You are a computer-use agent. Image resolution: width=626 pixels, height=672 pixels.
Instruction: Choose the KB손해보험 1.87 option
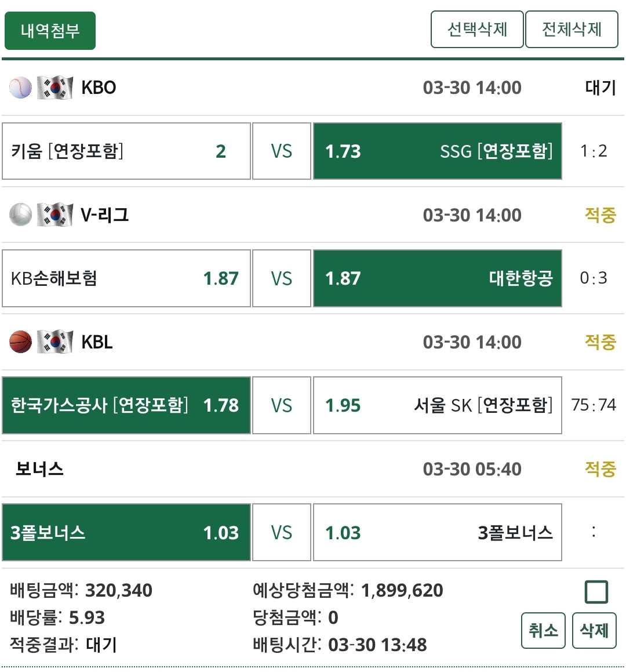126,278
